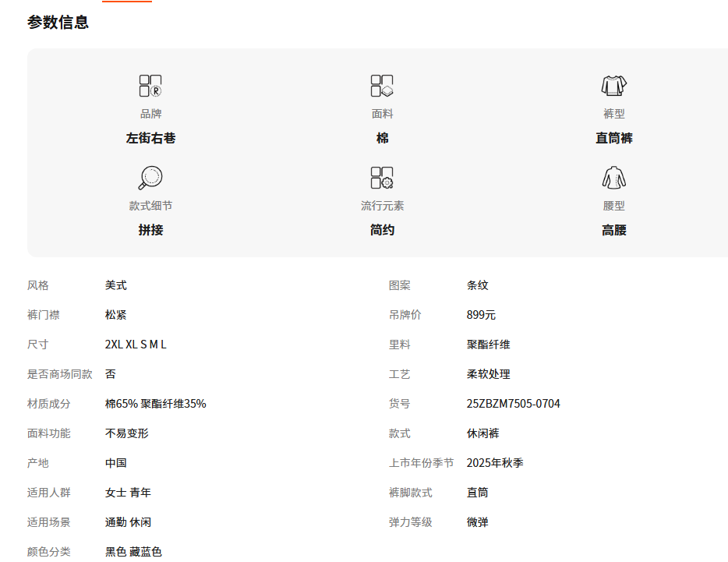Image resolution: width=728 pixels, height=562 pixels.
Task: Click the material composition 棉65% 聚酯纤维35%
Action: (x=155, y=404)
